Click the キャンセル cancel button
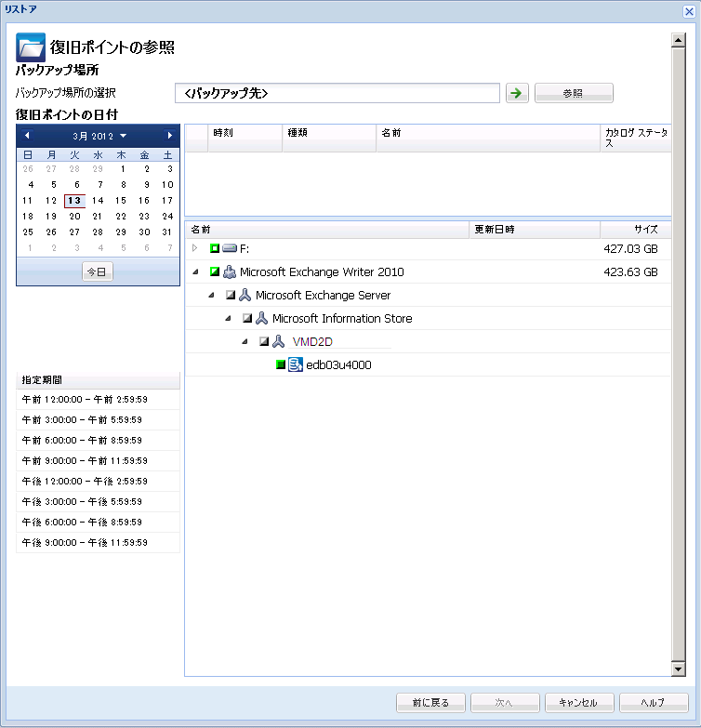 click(x=579, y=703)
